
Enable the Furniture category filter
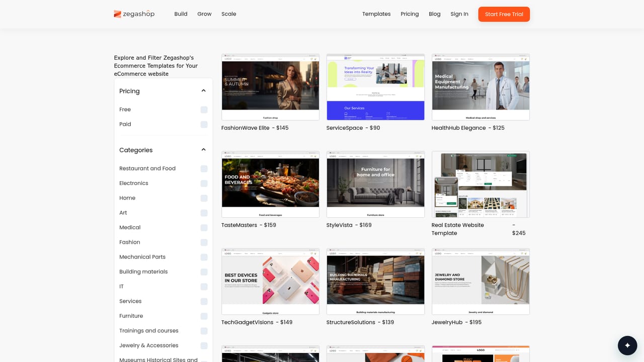(x=204, y=316)
